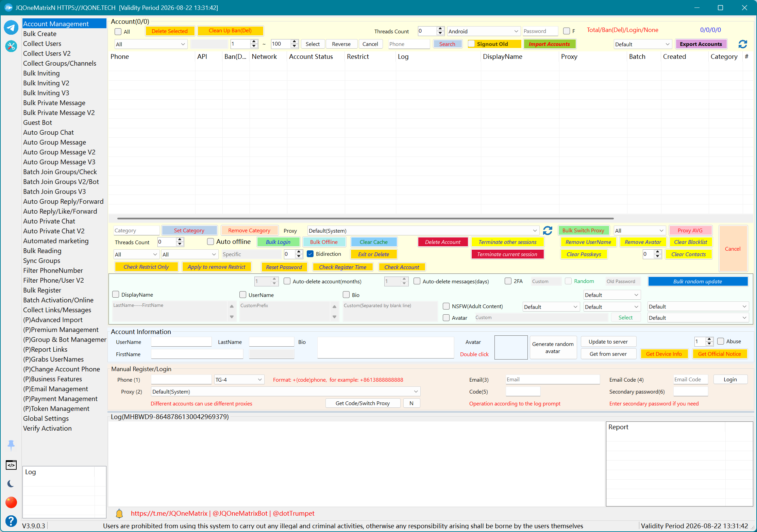This screenshot has height=532, width=757.
Task: Click the China flag language icon
Action: pyautogui.click(x=11, y=502)
